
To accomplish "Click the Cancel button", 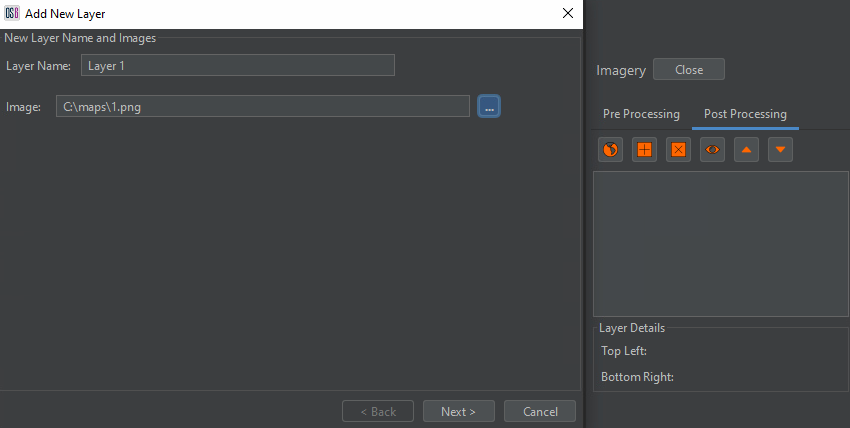I will 540,411.
